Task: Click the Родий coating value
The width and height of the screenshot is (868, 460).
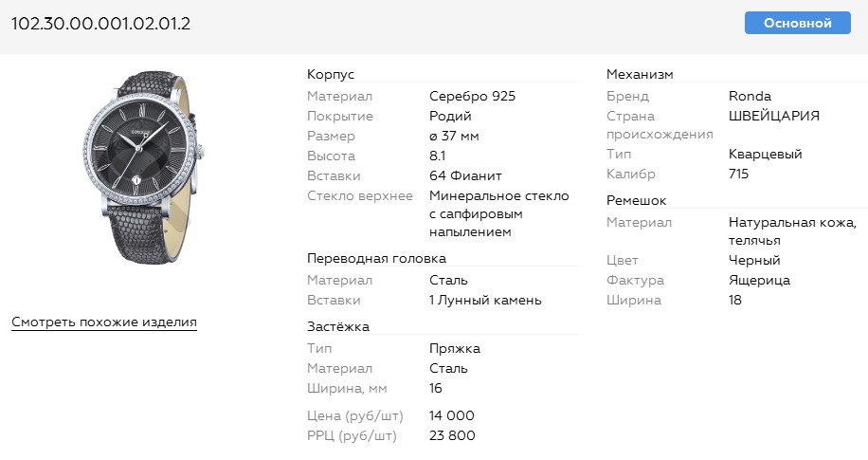Action: [x=450, y=116]
